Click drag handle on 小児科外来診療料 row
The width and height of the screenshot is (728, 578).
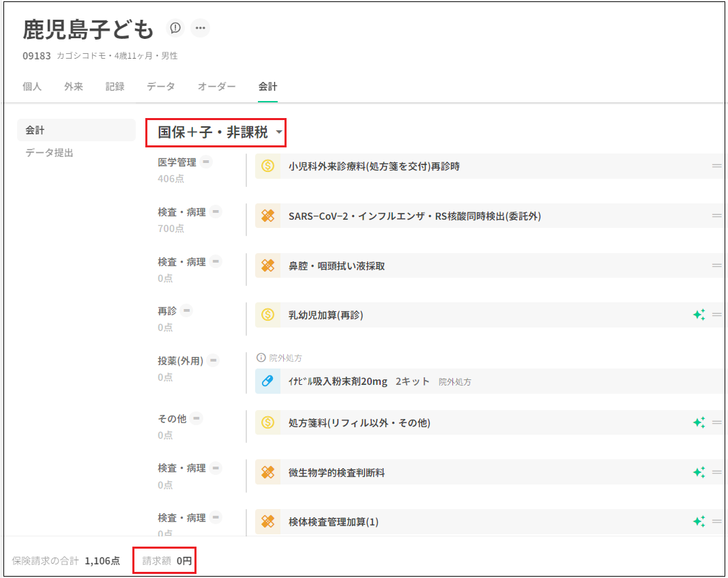point(716,166)
